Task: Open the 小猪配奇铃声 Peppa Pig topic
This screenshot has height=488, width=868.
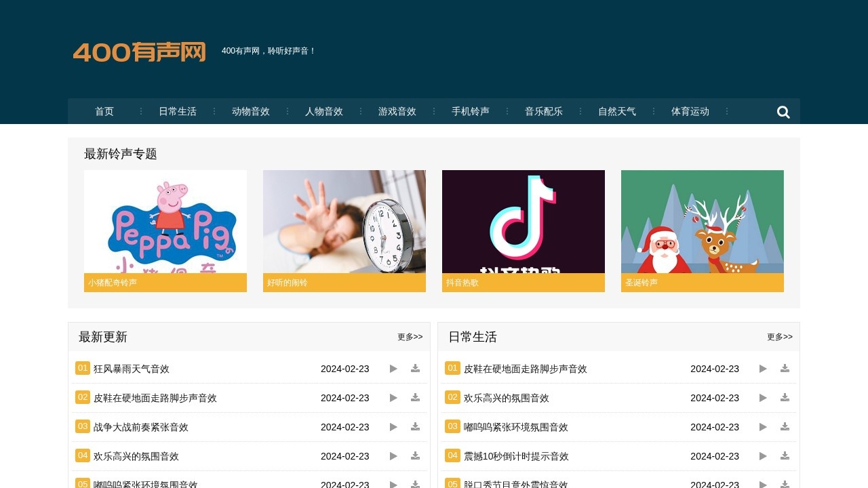Action: click(x=165, y=230)
